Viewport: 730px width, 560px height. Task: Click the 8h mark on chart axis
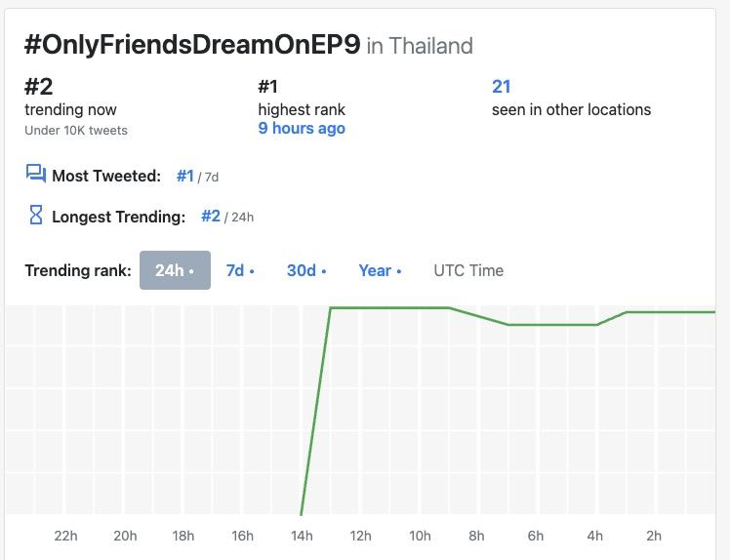click(x=477, y=536)
